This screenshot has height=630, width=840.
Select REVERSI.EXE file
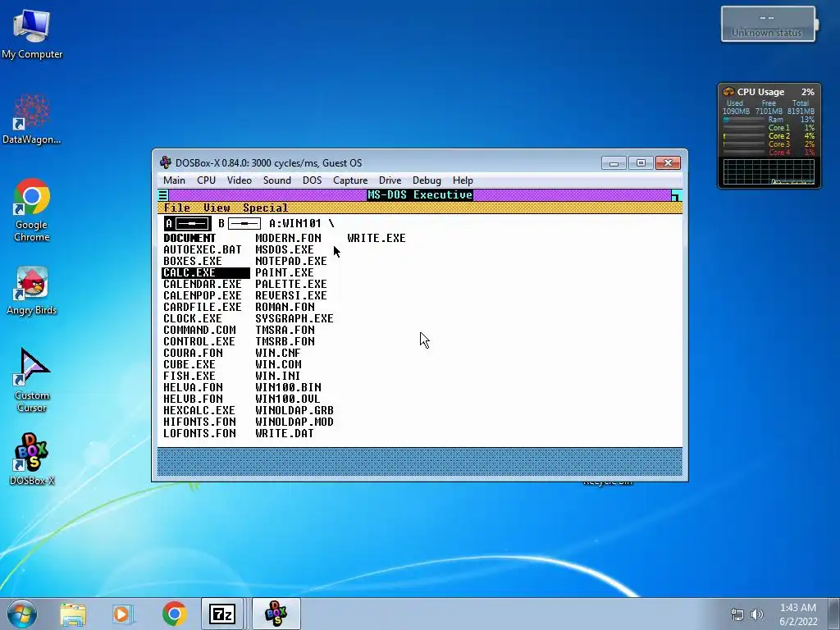(x=291, y=295)
